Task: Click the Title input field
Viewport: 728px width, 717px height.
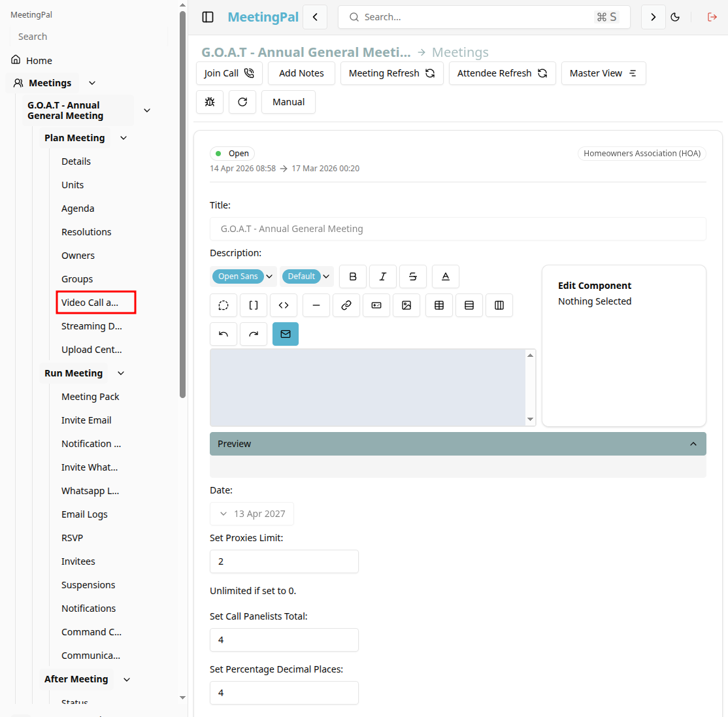Action: [458, 229]
